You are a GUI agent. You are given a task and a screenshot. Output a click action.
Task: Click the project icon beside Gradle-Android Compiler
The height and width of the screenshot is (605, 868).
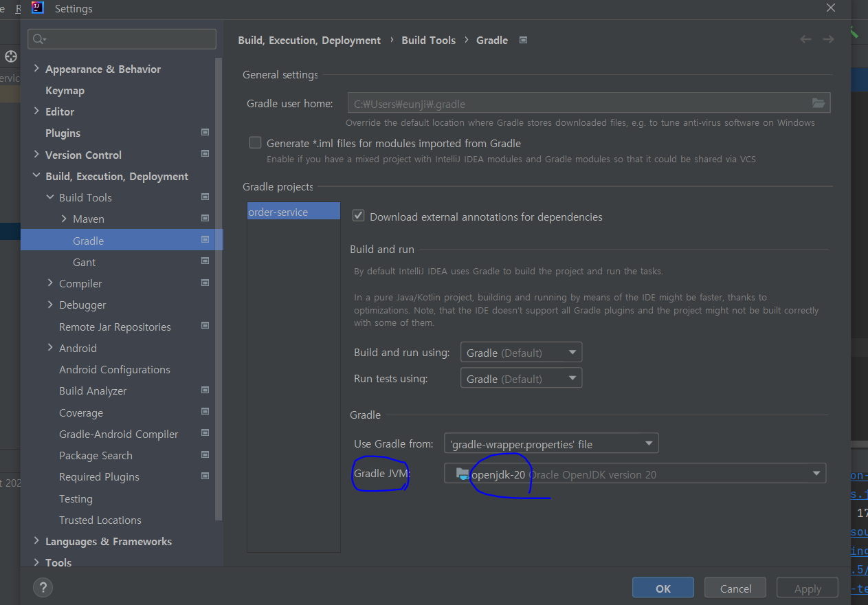[x=205, y=433]
